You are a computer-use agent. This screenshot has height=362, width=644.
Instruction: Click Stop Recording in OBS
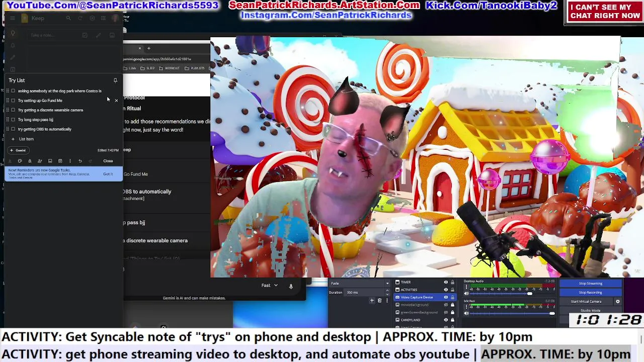pyautogui.click(x=590, y=293)
